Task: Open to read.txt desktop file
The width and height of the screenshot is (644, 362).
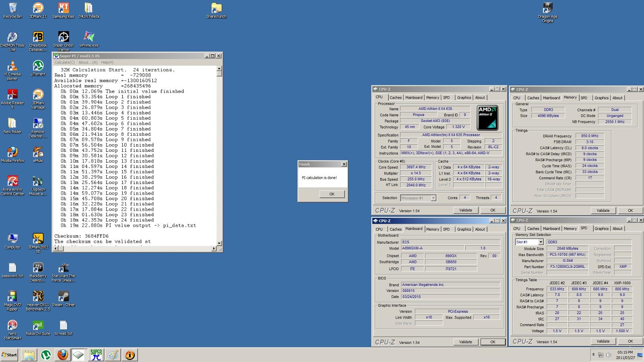Action: click(63, 327)
